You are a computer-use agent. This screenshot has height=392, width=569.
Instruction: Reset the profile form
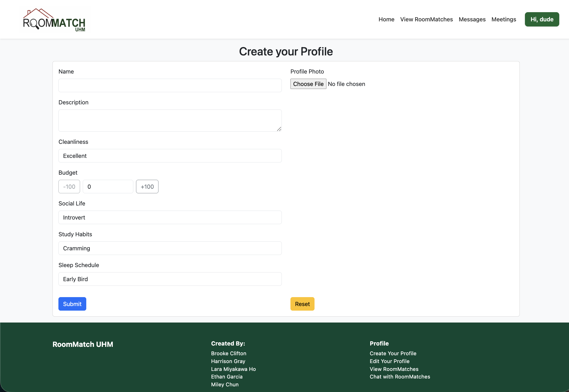[302, 304]
